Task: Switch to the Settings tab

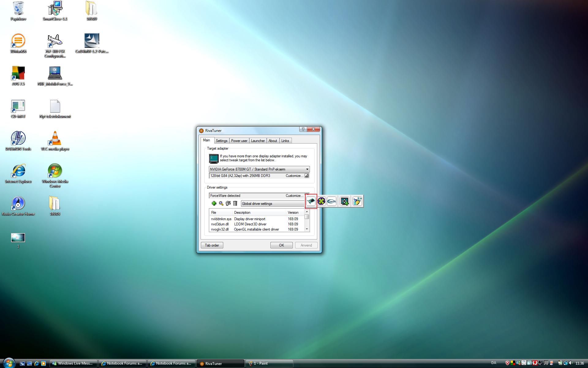Action: 221,141
